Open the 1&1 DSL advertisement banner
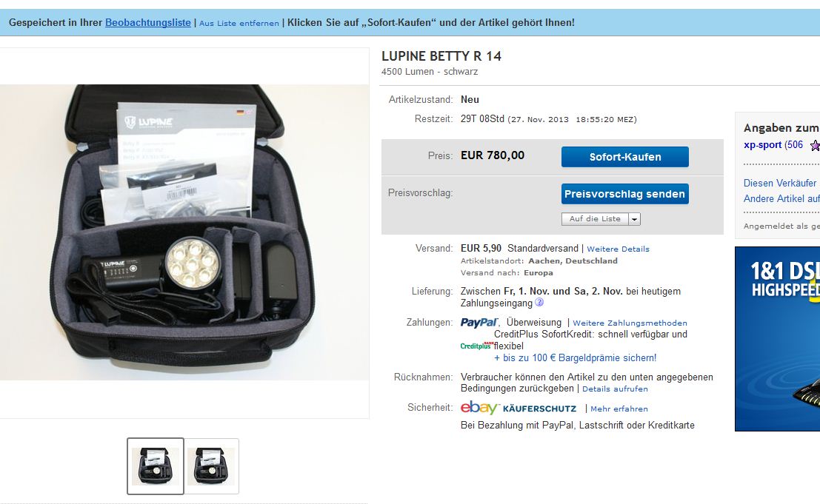The height and width of the screenshot is (504, 820). [777, 339]
